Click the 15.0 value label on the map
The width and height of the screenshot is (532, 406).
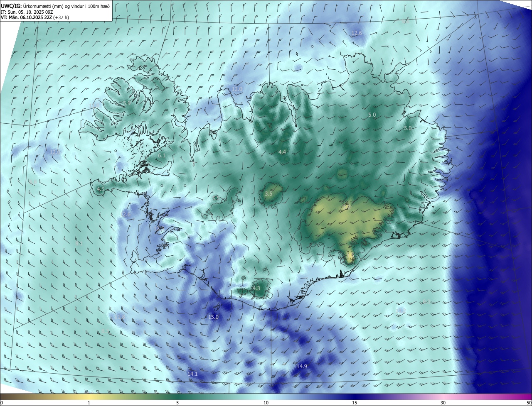coord(213,317)
